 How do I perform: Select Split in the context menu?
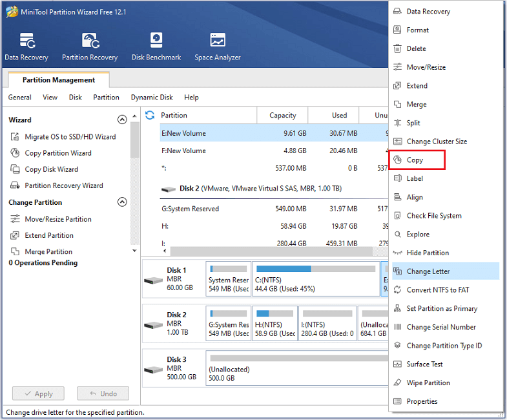(x=446, y=123)
